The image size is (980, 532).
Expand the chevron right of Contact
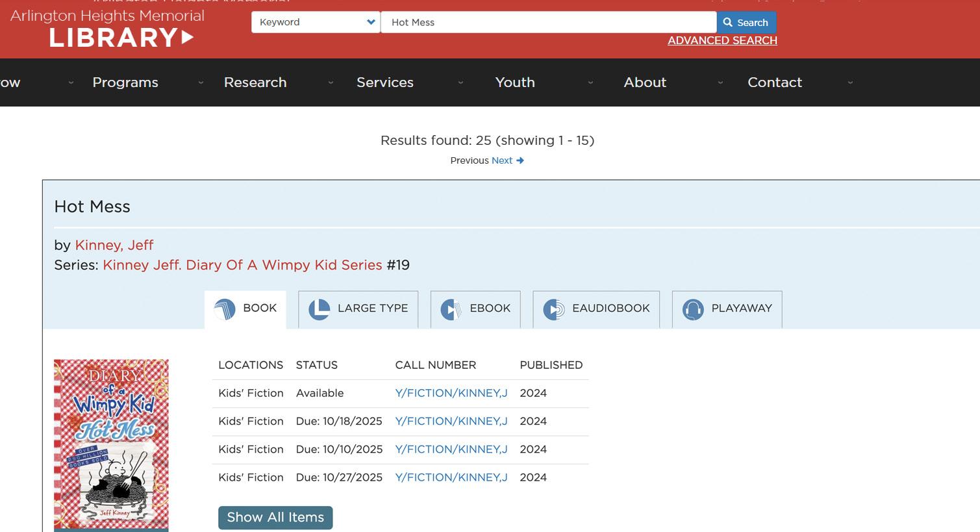(850, 82)
